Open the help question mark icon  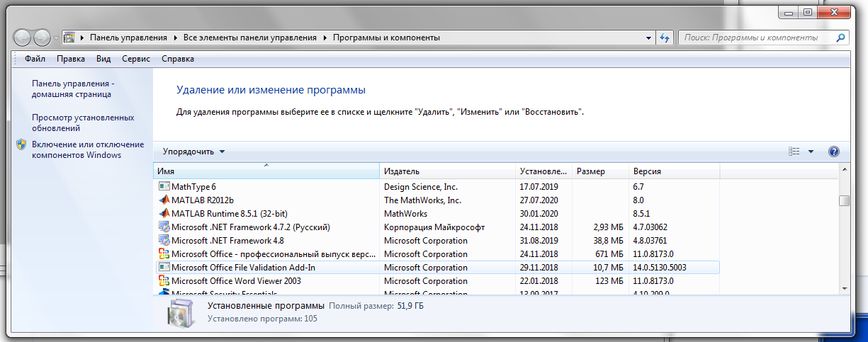pos(833,152)
